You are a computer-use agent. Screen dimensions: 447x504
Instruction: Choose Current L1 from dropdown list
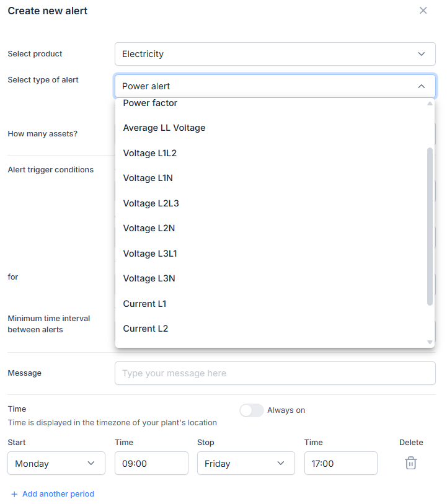[144, 304]
